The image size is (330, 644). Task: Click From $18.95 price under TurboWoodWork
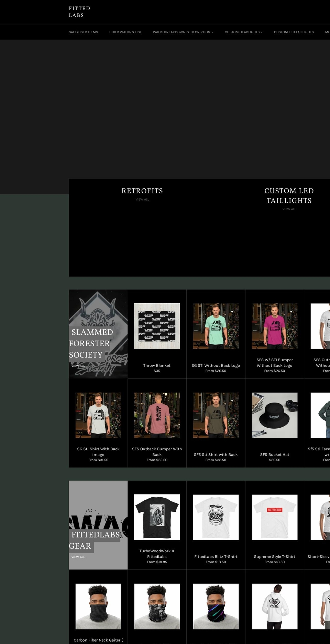pyautogui.click(x=157, y=562)
